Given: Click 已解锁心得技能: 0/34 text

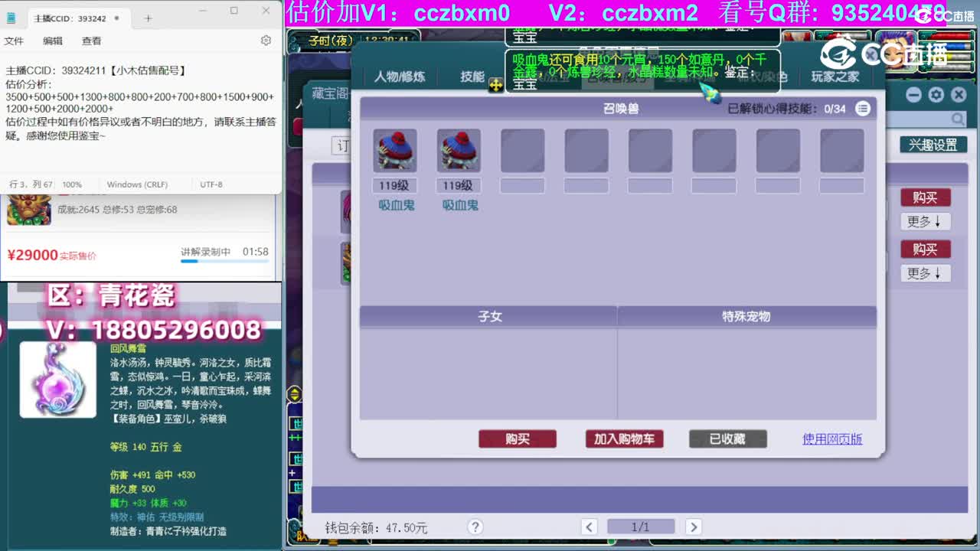Looking at the screenshot, I should [786, 109].
